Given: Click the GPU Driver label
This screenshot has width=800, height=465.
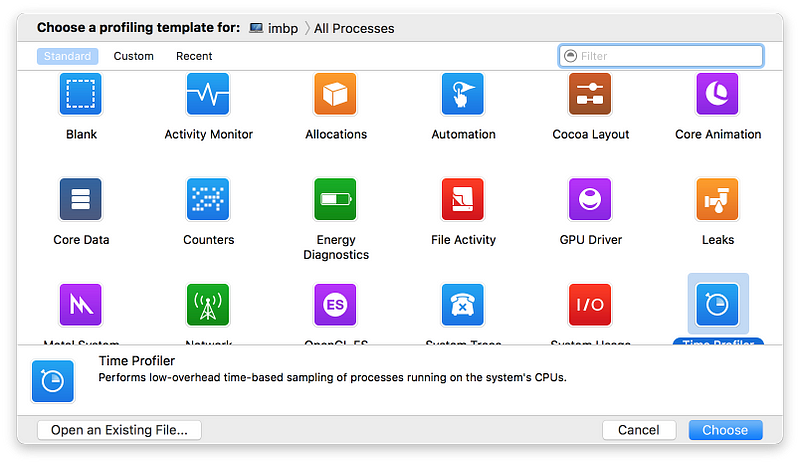Looking at the screenshot, I should pyautogui.click(x=590, y=239).
